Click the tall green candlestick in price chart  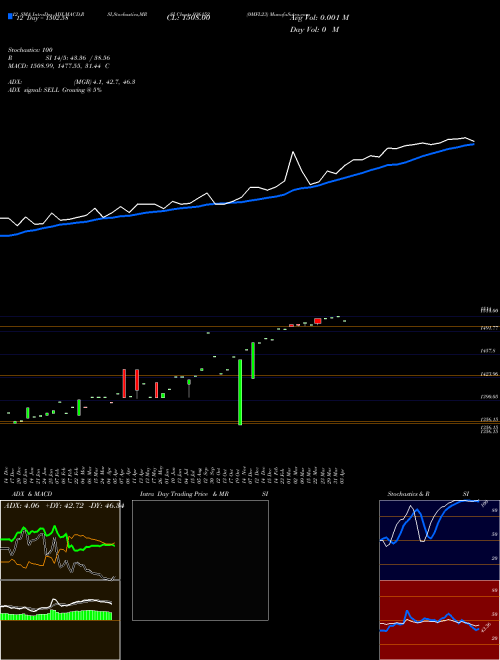click(240, 392)
